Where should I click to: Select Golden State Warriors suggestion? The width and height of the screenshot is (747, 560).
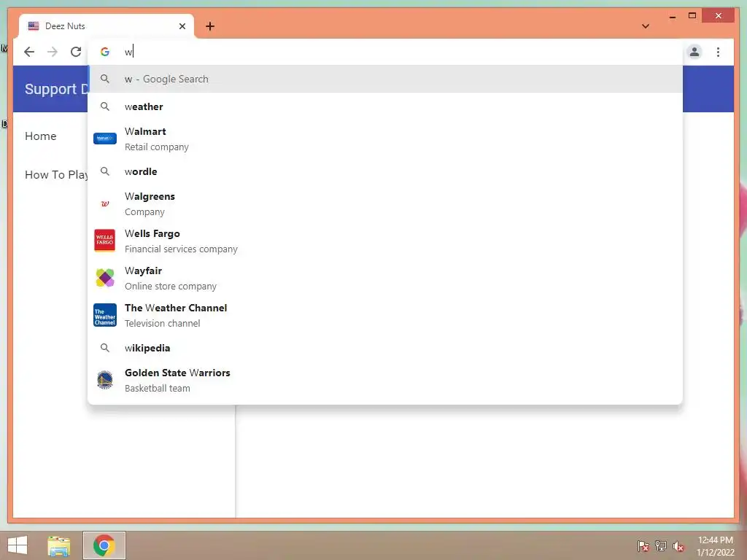385,380
